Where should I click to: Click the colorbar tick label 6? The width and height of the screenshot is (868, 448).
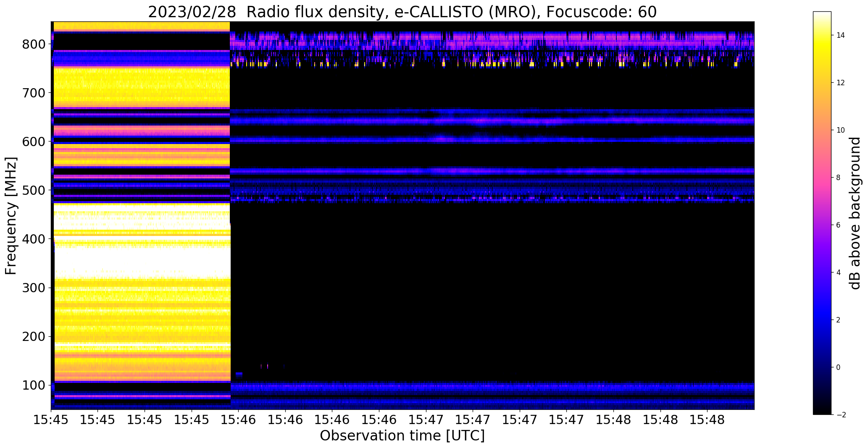(x=839, y=225)
